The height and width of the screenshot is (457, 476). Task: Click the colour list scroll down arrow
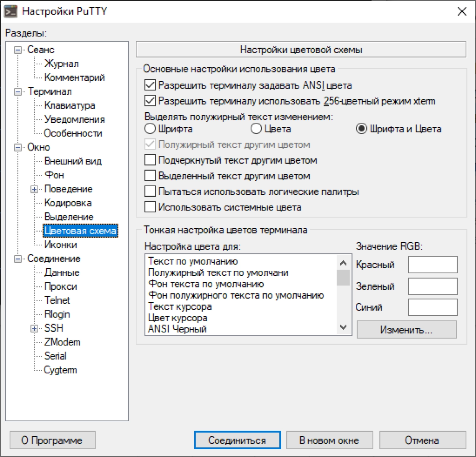coord(343,327)
